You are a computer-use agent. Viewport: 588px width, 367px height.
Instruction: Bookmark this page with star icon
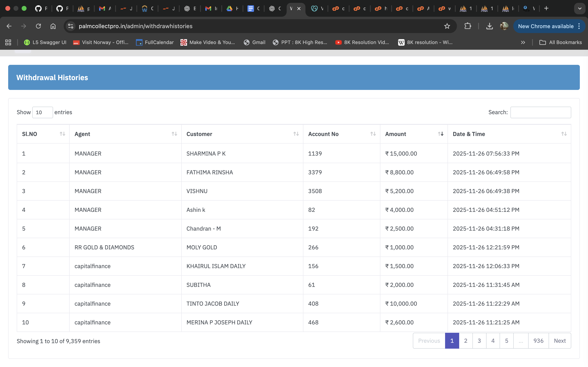tap(447, 26)
